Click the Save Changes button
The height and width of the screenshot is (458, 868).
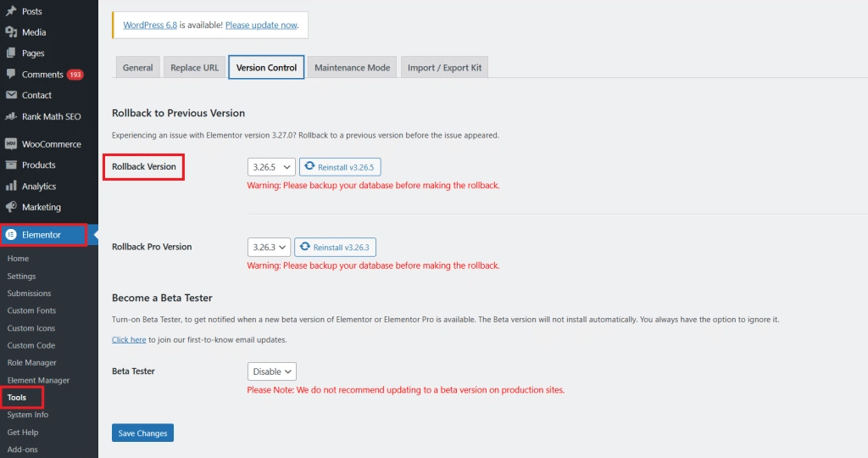coord(142,433)
